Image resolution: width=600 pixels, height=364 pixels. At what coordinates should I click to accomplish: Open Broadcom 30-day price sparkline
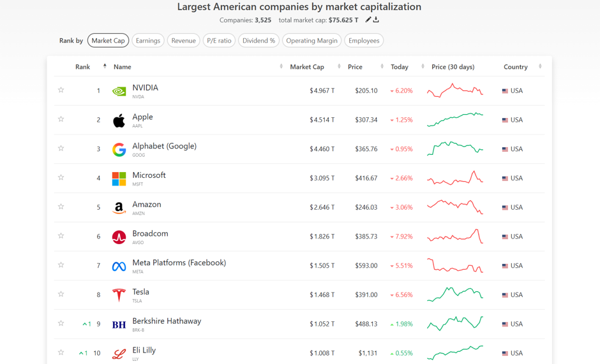pyautogui.click(x=455, y=237)
